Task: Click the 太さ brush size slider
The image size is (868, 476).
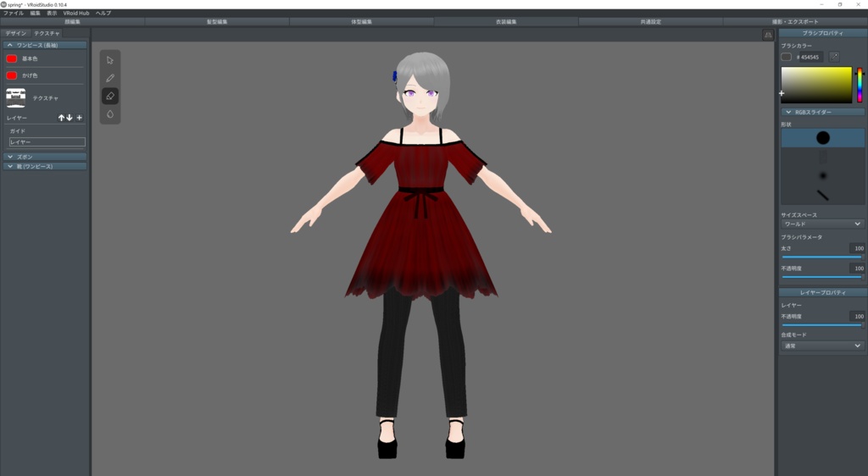Action: (x=822, y=257)
